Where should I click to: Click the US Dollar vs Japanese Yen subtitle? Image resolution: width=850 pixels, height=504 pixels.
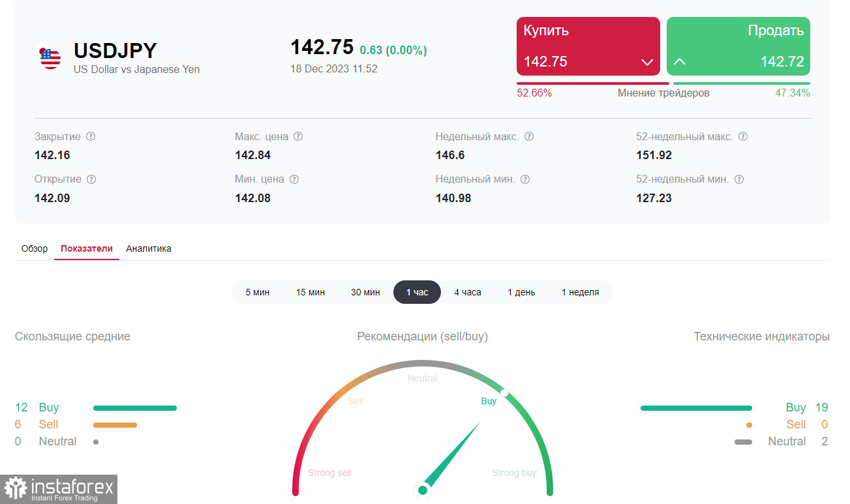click(x=137, y=70)
